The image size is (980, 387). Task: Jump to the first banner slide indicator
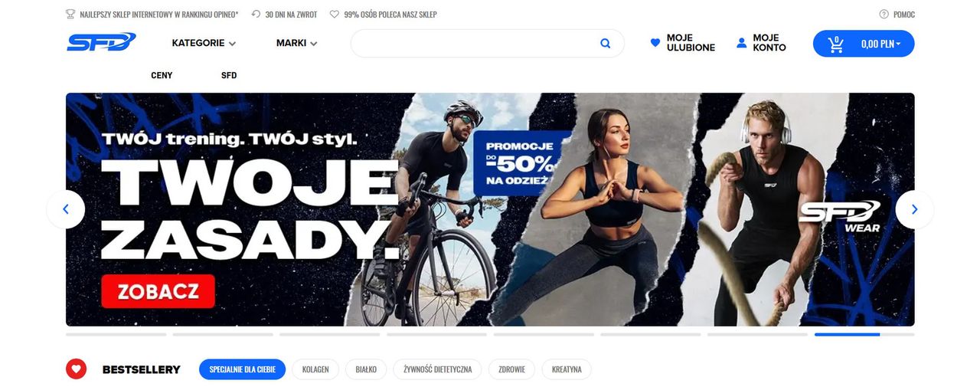tap(116, 334)
